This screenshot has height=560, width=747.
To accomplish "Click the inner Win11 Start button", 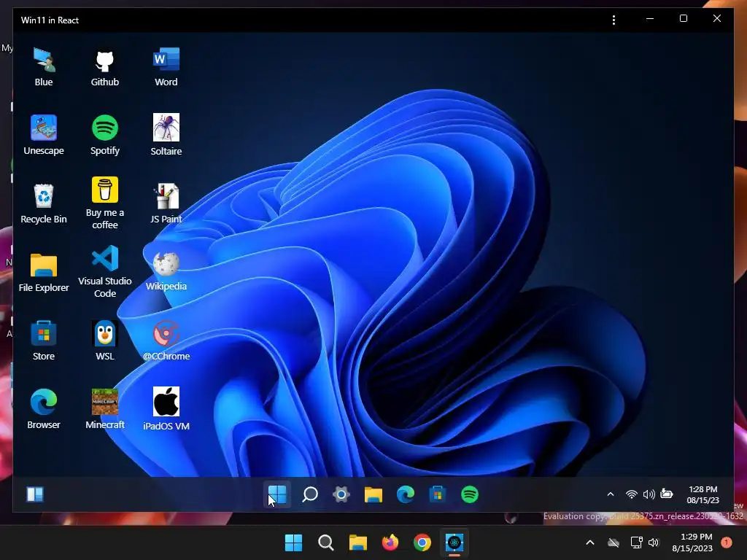I will pyautogui.click(x=276, y=494).
